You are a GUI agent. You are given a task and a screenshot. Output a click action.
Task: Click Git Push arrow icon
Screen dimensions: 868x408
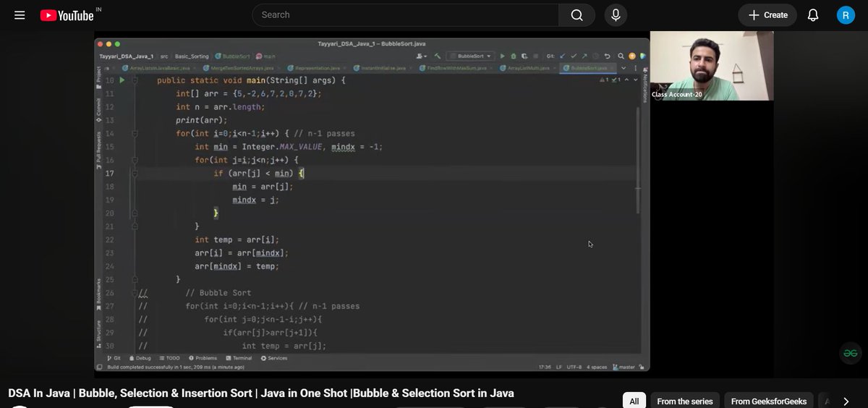point(584,56)
